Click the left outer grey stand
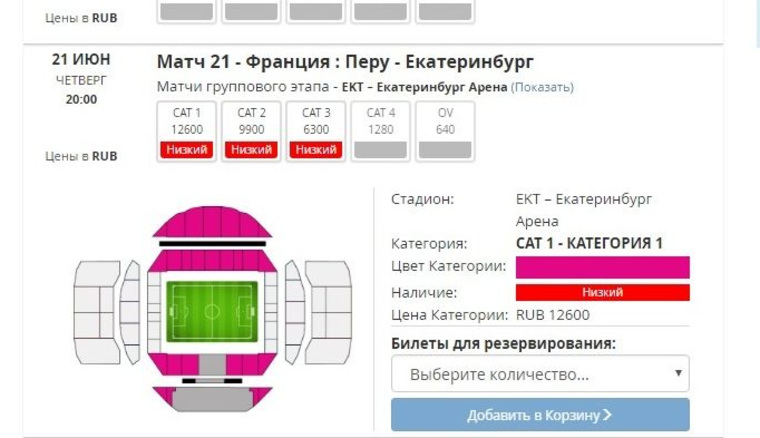The image size is (760, 438). coord(96,313)
